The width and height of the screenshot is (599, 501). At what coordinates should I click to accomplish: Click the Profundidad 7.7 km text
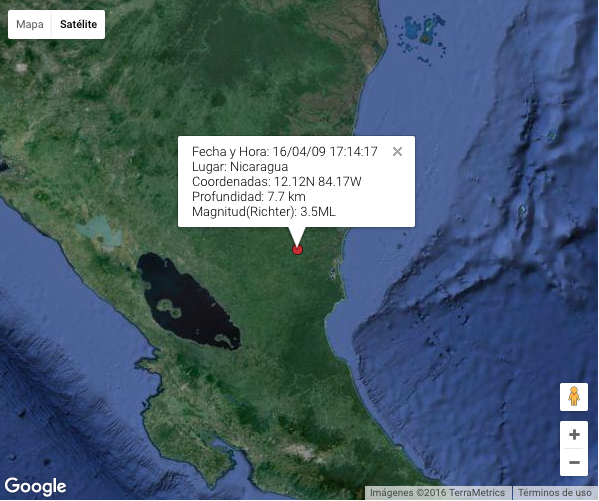coord(249,197)
